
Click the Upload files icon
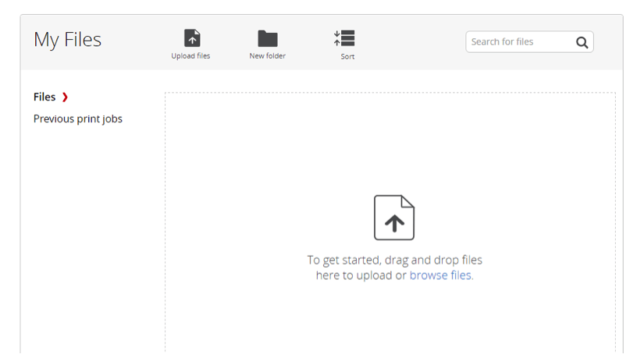(192, 38)
